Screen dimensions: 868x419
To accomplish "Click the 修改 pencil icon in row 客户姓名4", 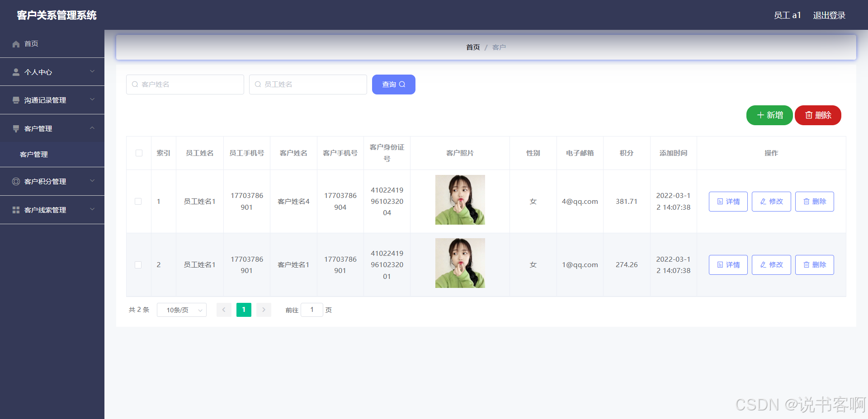I will pyautogui.click(x=763, y=202).
